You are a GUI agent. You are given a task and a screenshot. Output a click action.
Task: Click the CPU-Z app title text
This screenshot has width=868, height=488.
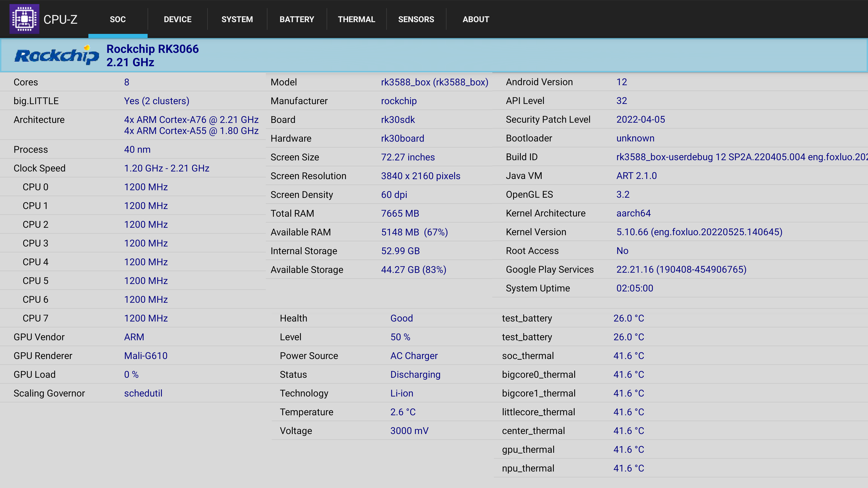click(60, 19)
